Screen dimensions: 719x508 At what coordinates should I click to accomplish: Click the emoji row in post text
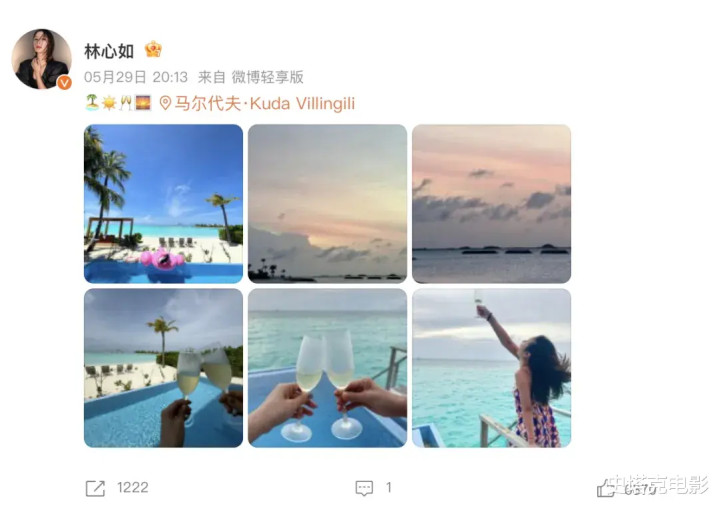point(118,103)
